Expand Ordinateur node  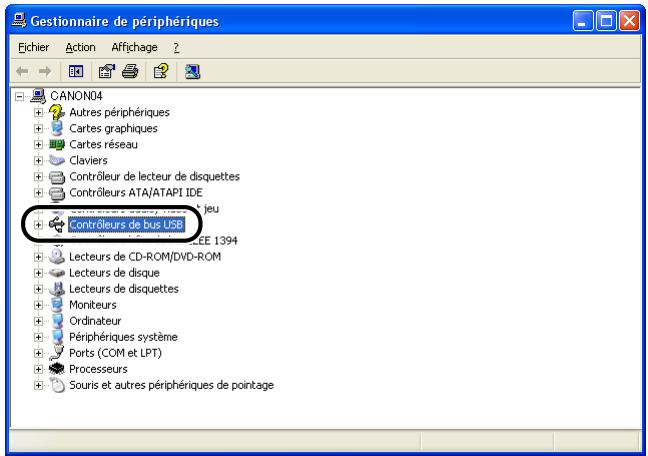(38, 321)
